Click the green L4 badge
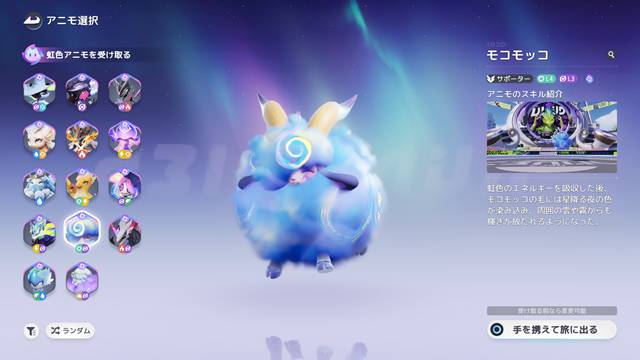 tap(546, 79)
